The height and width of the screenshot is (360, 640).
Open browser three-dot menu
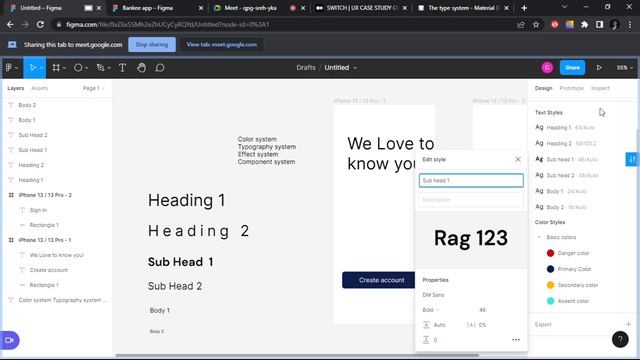630,24
